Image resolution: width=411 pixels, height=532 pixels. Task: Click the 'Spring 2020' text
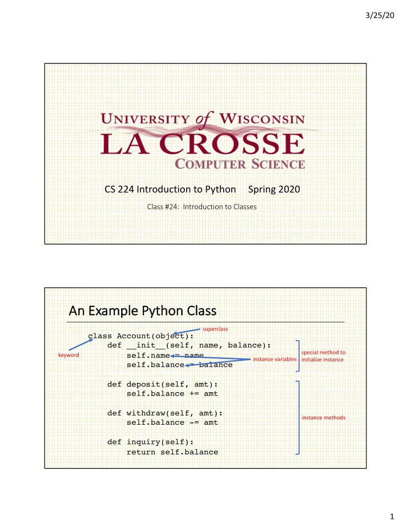[274, 190]
